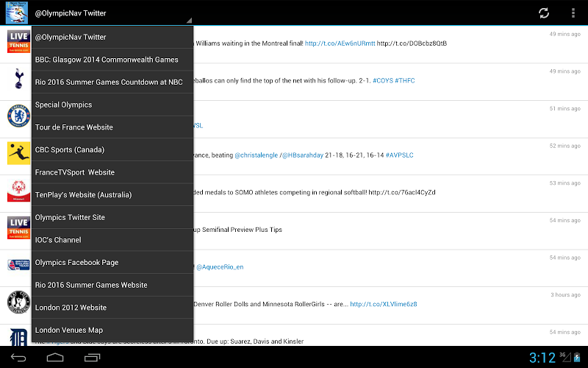Open the recent apps navigation button
This screenshot has height=368, width=588.
coord(92,358)
